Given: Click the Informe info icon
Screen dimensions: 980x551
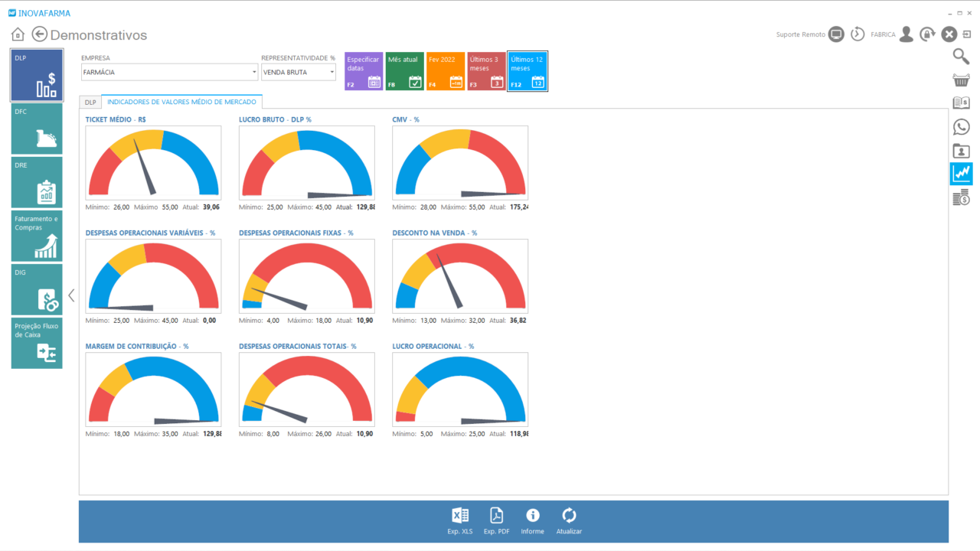Looking at the screenshot, I should tap(532, 520).
